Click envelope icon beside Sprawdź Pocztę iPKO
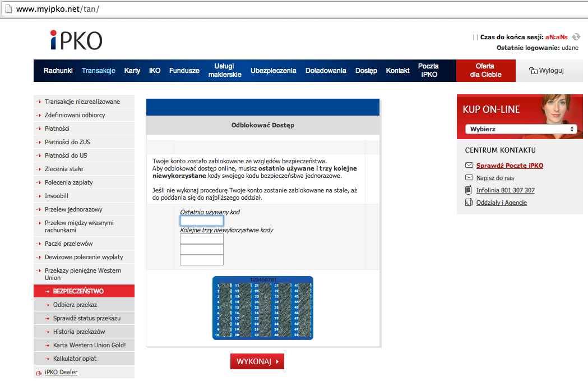 click(469, 165)
